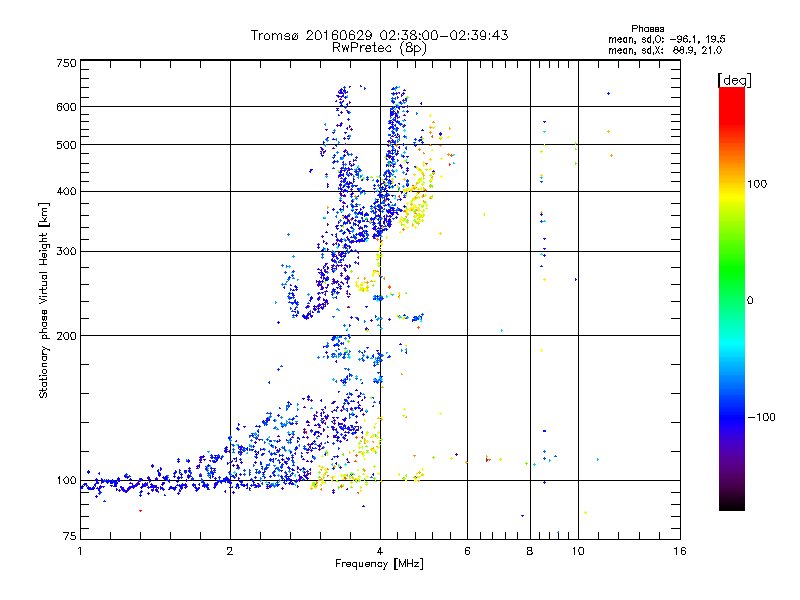Click colorbar tick label '100'

pos(757,184)
